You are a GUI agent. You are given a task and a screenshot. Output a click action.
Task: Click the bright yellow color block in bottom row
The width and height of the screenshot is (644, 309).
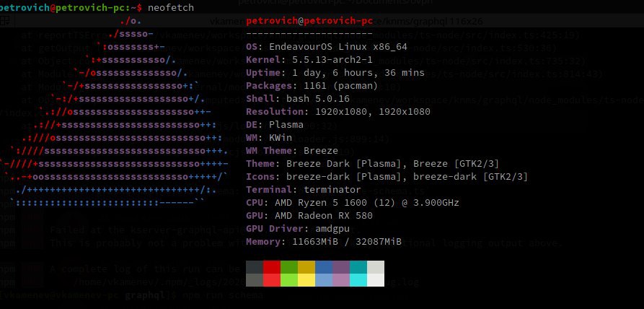(306, 280)
